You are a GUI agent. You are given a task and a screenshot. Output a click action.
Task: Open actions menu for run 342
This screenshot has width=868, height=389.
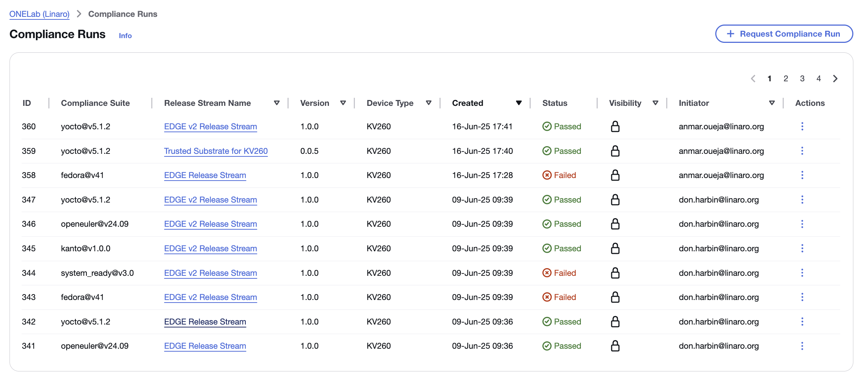pyautogui.click(x=802, y=322)
